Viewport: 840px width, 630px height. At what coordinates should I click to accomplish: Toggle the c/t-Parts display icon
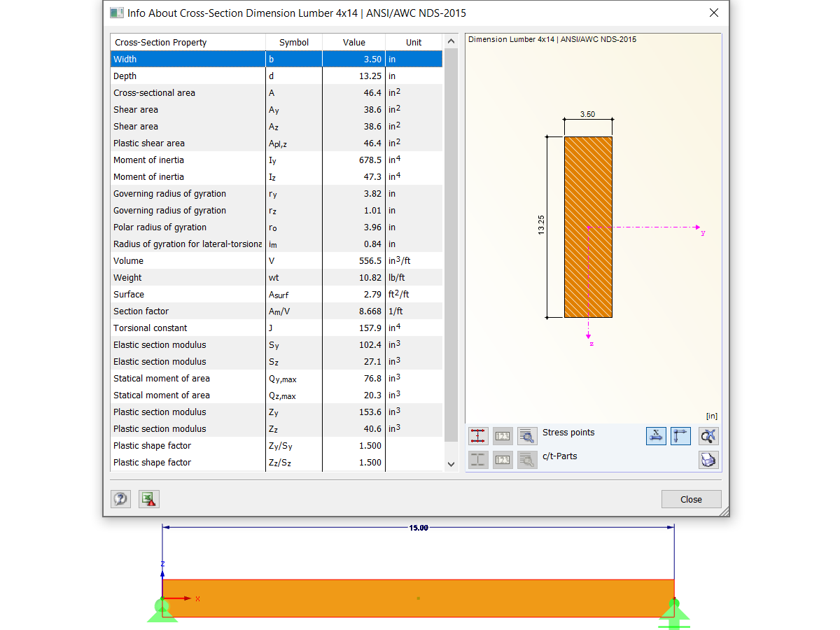tap(478, 460)
